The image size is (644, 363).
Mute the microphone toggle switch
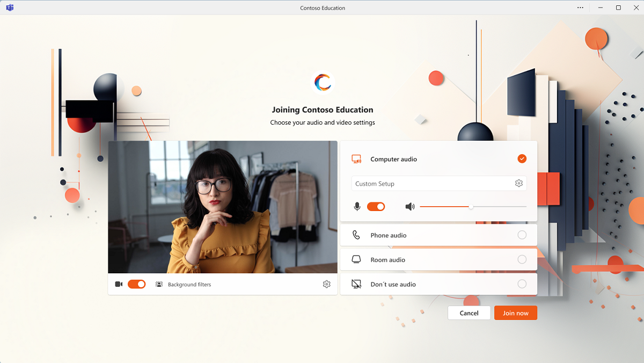tap(376, 207)
